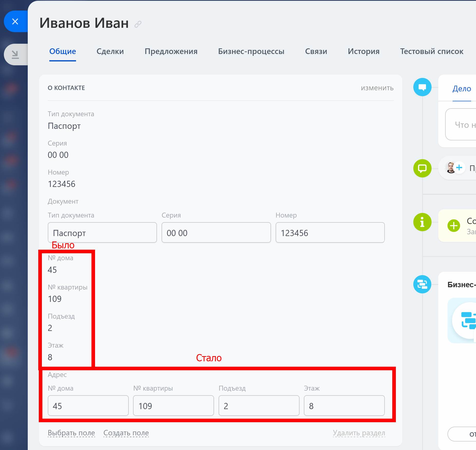Open the Сделки tab
Image resolution: width=476 pixels, height=450 pixels.
click(110, 51)
